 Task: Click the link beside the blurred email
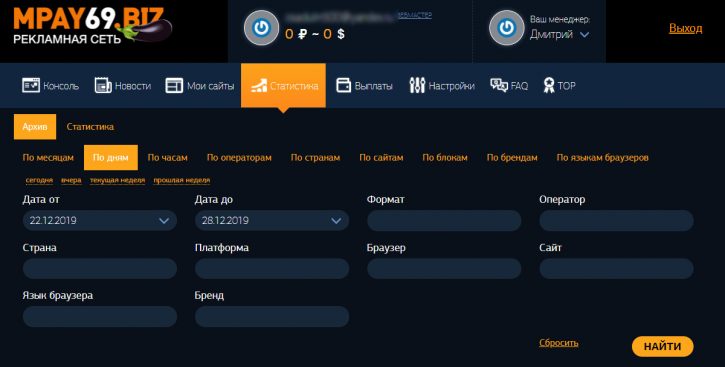pyautogui.click(x=415, y=15)
